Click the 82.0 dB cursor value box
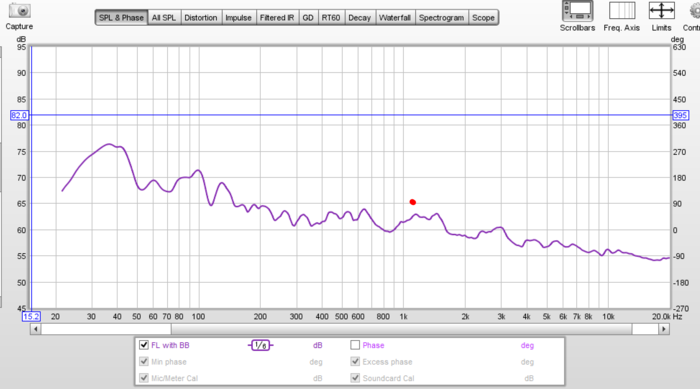The width and height of the screenshot is (700, 389). 19,115
